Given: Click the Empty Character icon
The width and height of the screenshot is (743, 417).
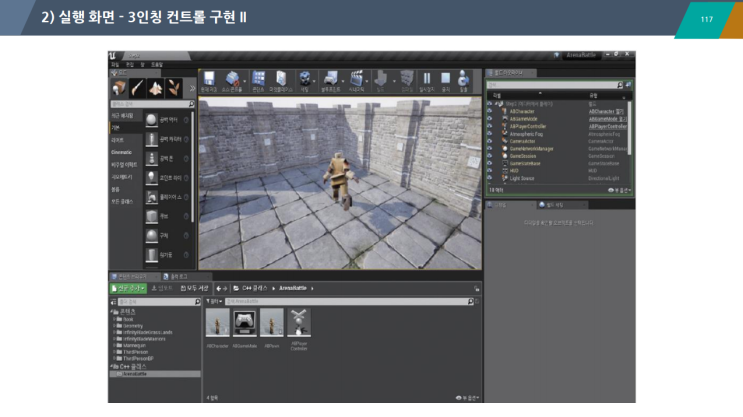Looking at the screenshot, I should click(x=151, y=139).
